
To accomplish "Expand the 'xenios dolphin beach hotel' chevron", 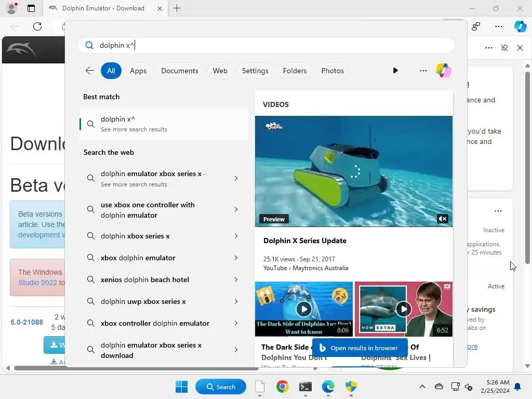I will pos(236,280).
